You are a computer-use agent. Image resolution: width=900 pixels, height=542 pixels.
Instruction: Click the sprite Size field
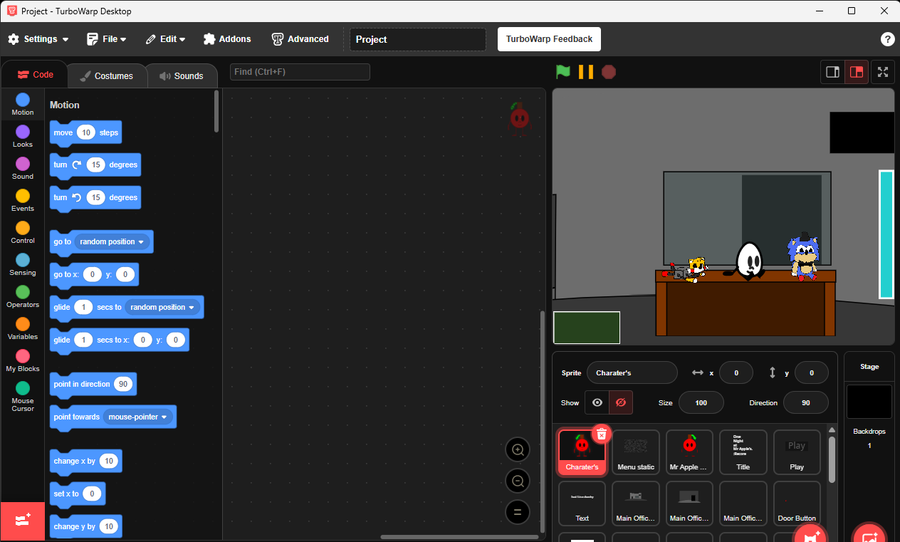point(701,402)
